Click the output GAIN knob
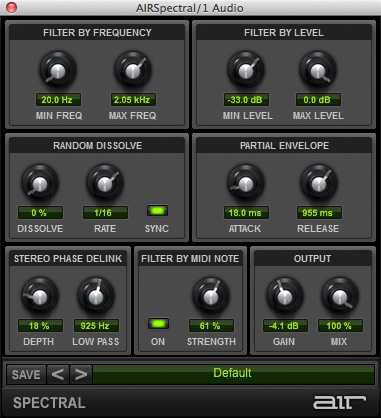Image resolution: width=381 pixels, height=418 pixels. [x=285, y=296]
